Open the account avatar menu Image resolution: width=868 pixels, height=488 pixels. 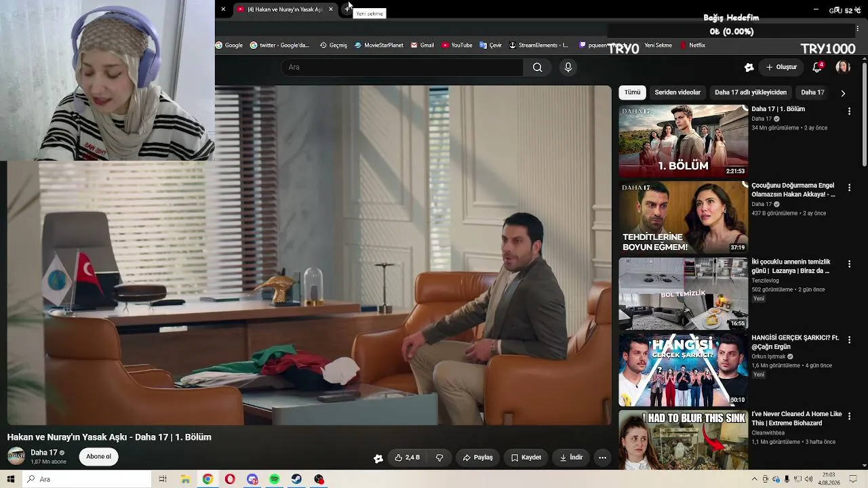(843, 67)
